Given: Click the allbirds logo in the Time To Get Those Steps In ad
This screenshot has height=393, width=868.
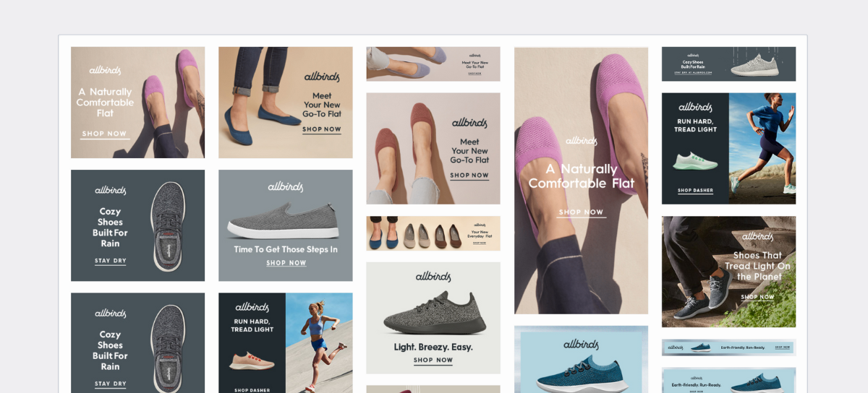Looking at the screenshot, I should point(286,186).
